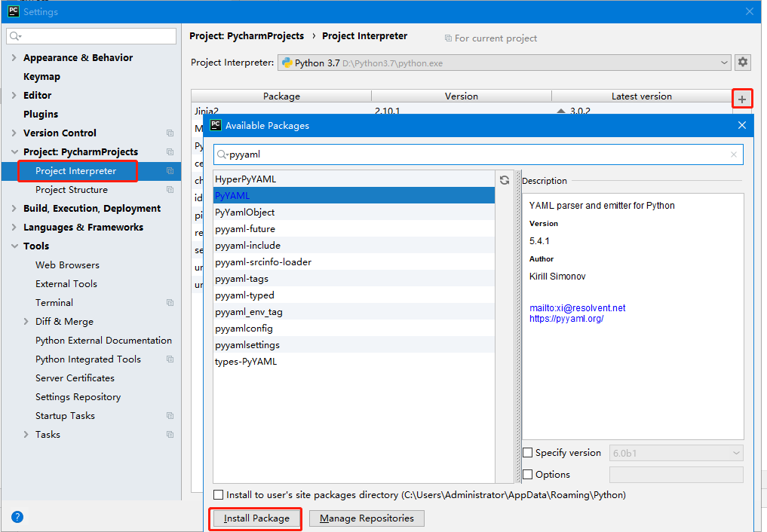Select pyyamlconfig in the package list
Image resolution: width=767 pixels, height=532 pixels.
pyautogui.click(x=354, y=329)
